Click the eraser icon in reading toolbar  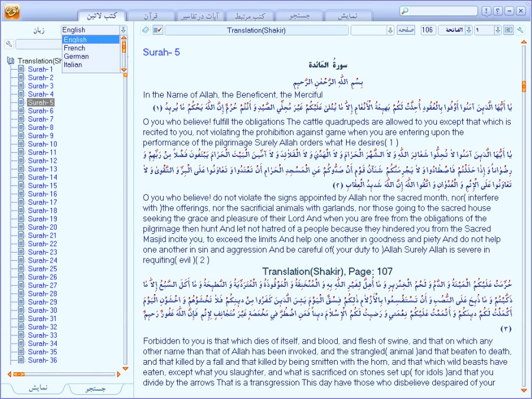point(146,30)
